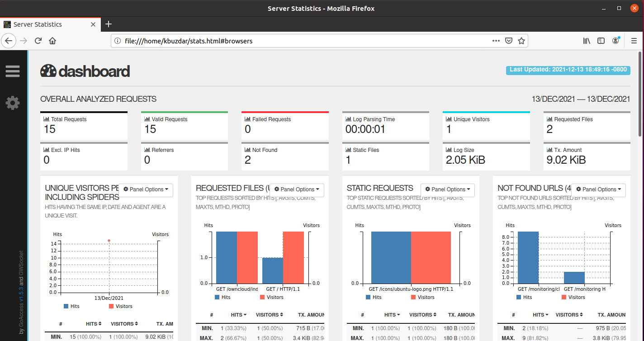Open the page actions three-dot menu
This screenshot has width=644, height=341.
pos(496,41)
